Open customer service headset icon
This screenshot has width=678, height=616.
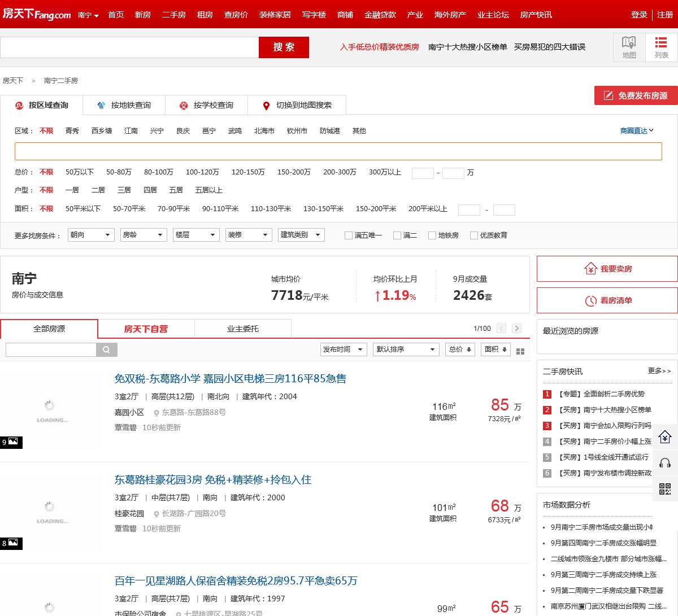[665, 463]
